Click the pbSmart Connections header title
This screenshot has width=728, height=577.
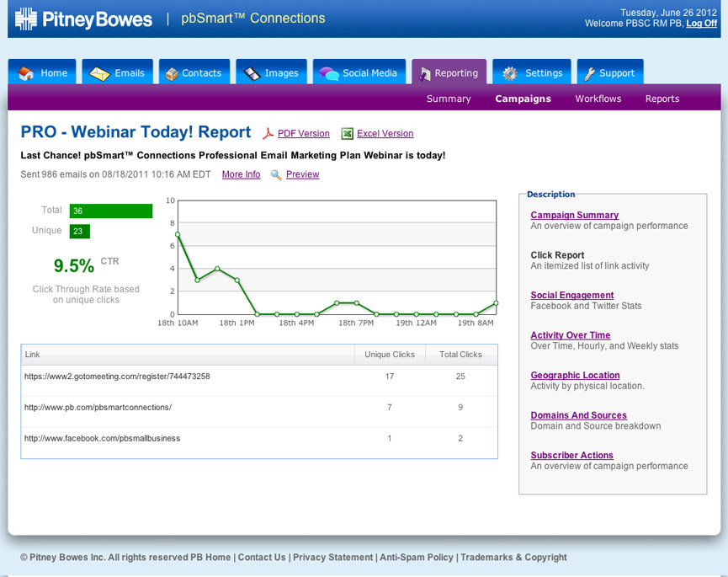253,19
